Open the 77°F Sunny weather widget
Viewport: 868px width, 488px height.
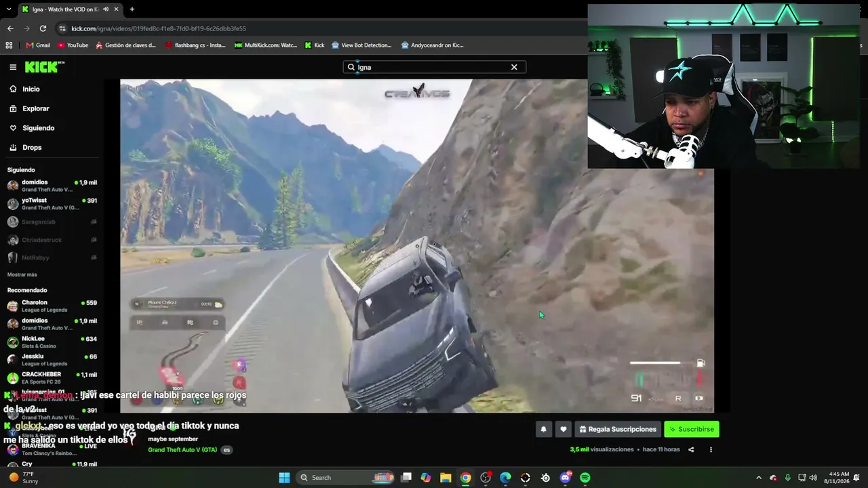click(24, 478)
